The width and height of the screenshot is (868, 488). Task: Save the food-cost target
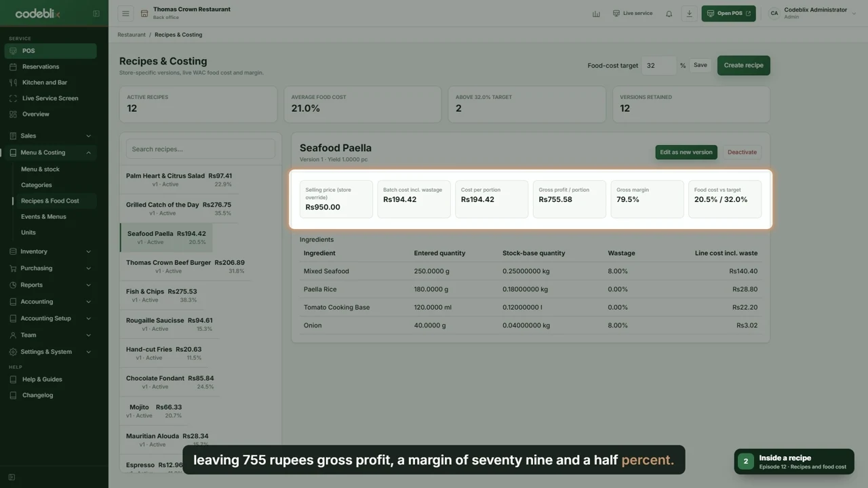tap(701, 65)
